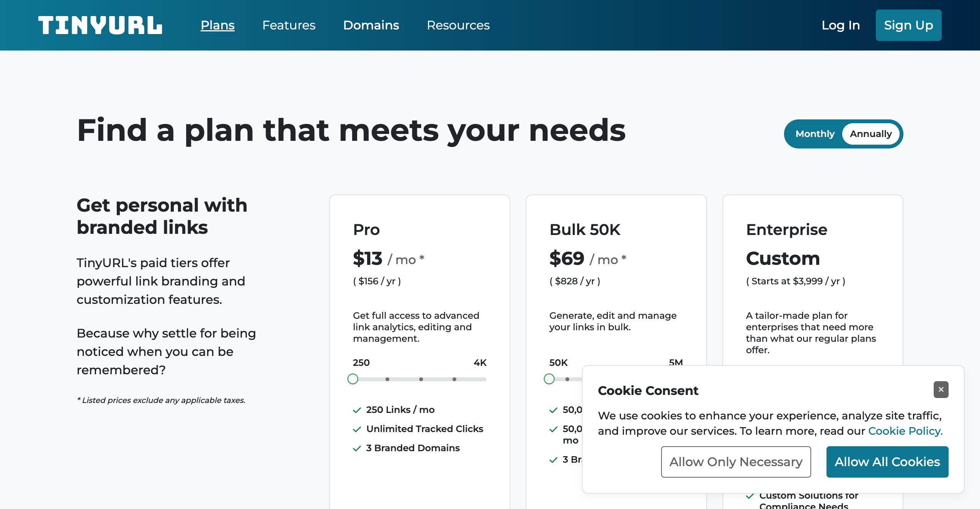Click the TinyURL logo
This screenshot has width=980, height=509.
tap(100, 25)
